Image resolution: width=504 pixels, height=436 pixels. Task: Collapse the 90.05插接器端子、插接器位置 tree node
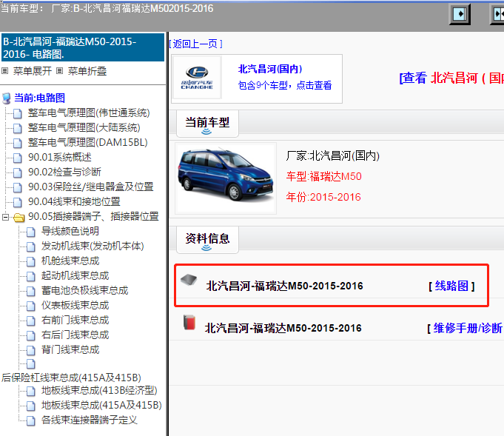pyautogui.click(x=6, y=217)
